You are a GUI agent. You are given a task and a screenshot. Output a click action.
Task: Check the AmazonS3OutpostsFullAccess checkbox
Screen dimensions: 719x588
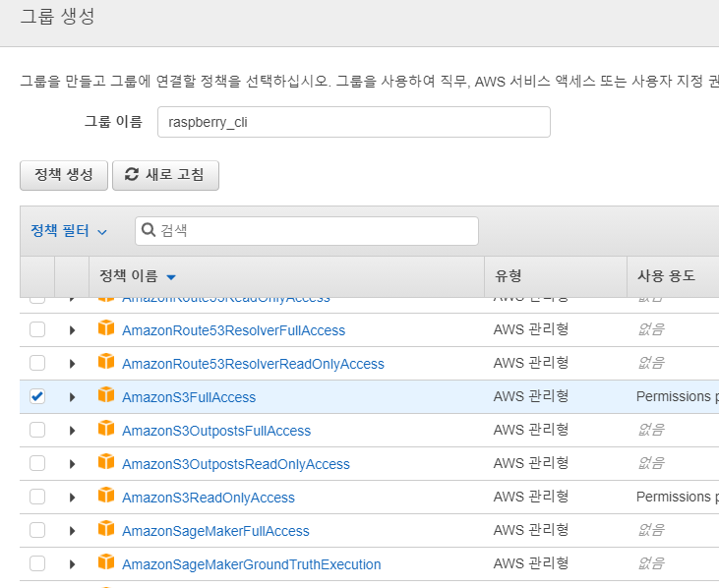click(37, 430)
